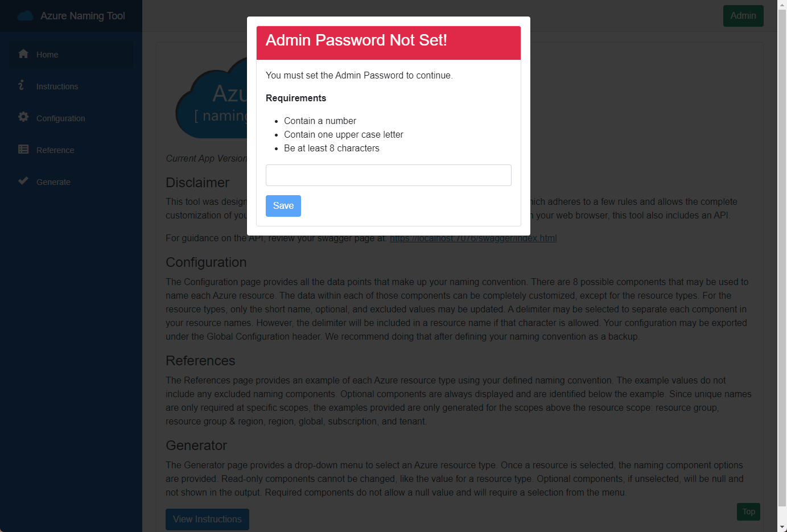The image size is (787, 532).
Task: Select the Generate checkmark icon
Action: (23, 181)
